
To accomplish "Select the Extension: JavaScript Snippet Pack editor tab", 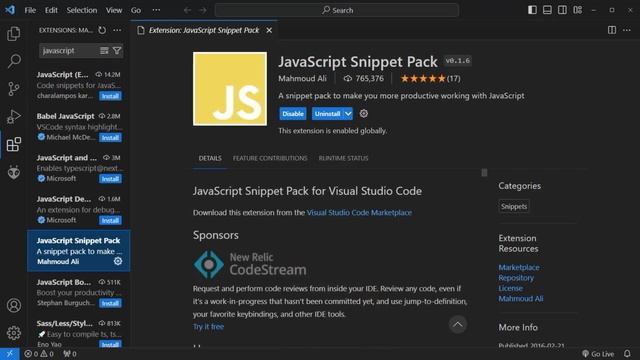I will point(204,30).
